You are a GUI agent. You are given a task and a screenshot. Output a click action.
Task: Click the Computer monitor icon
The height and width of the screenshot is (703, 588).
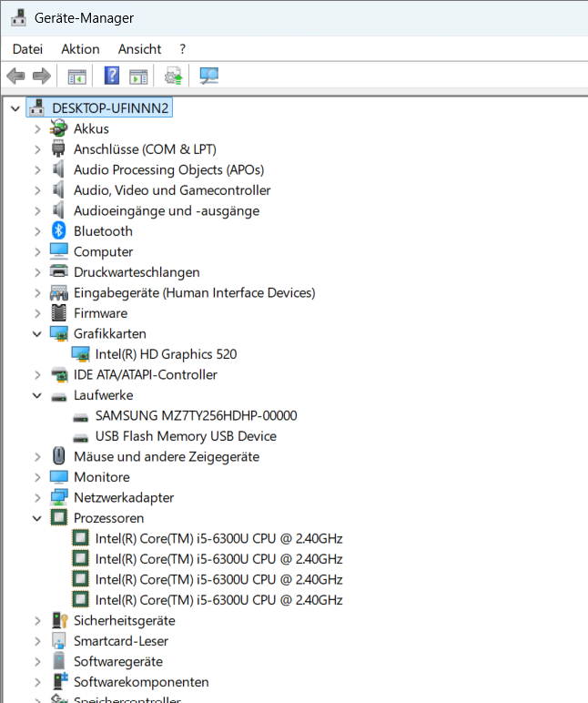[x=59, y=251]
